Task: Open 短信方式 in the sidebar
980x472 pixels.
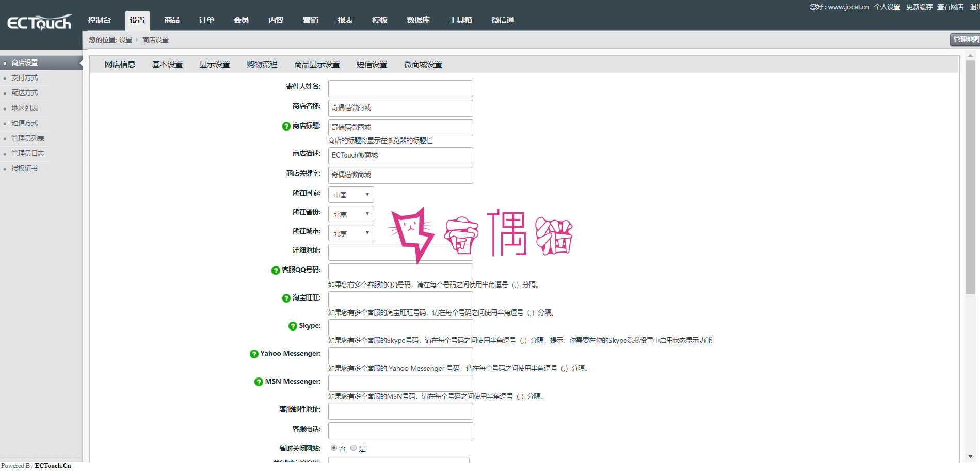Action: pos(25,123)
